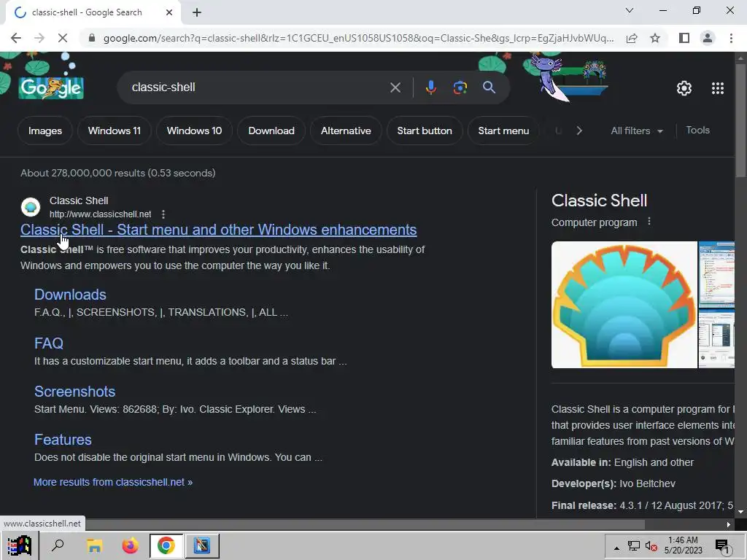Open the Classic Shell Start menu enhancements link

click(x=218, y=230)
